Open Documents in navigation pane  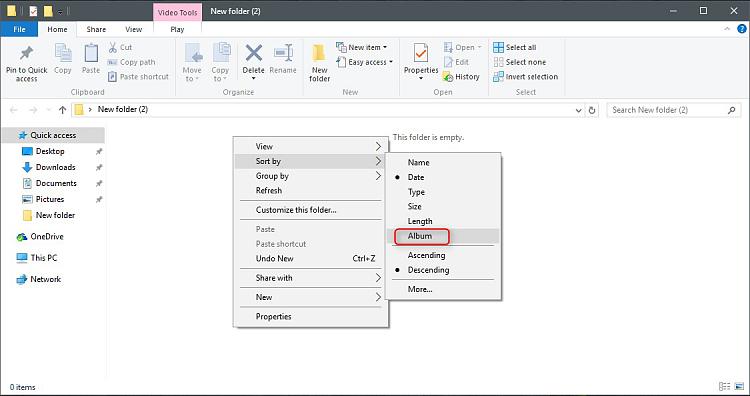click(56, 183)
